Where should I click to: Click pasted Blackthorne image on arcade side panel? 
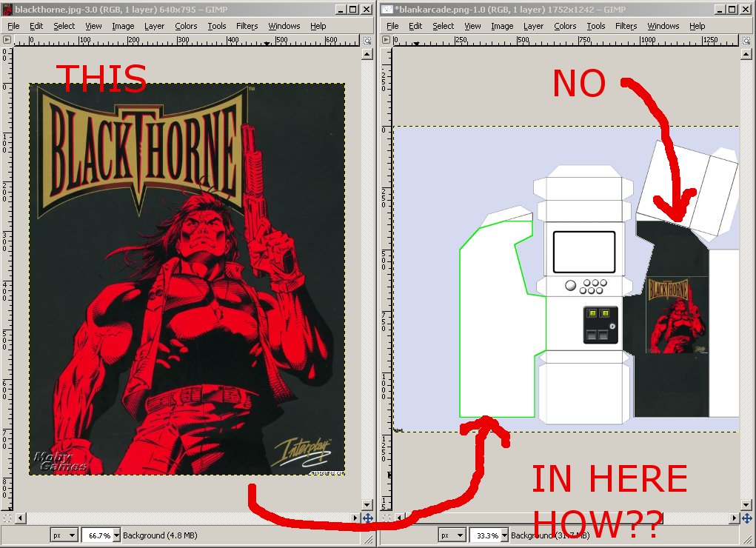(677, 315)
